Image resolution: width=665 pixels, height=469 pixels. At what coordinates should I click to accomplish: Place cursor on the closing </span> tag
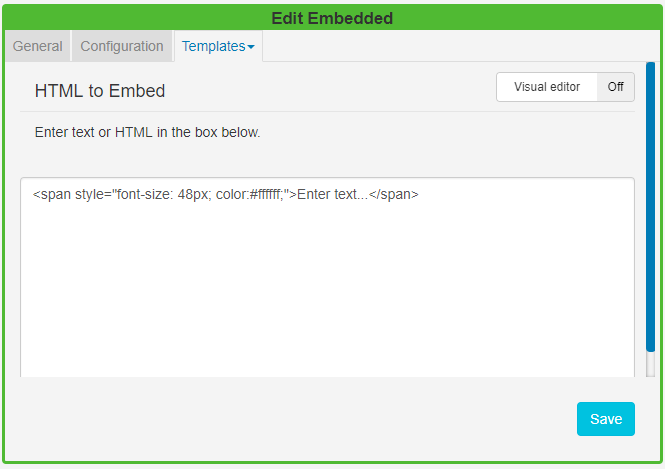point(394,195)
